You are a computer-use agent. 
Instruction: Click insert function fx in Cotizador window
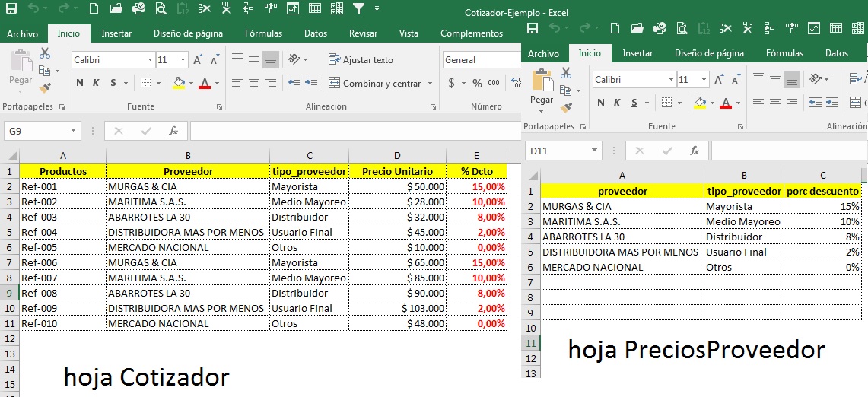click(173, 132)
